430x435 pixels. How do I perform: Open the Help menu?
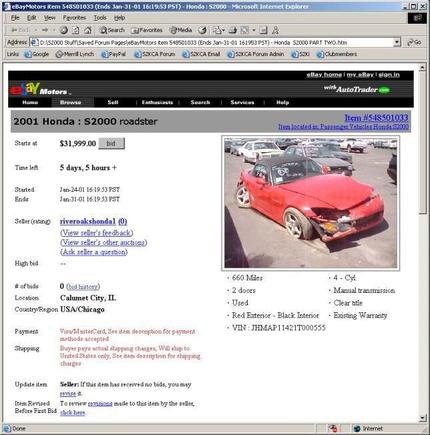pos(119,18)
